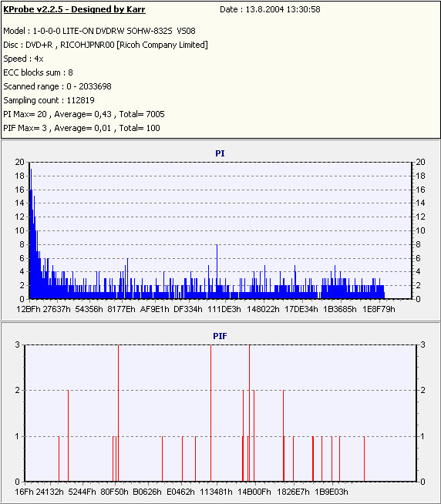
Task: Click the scan date and time text
Action: (270, 9)
